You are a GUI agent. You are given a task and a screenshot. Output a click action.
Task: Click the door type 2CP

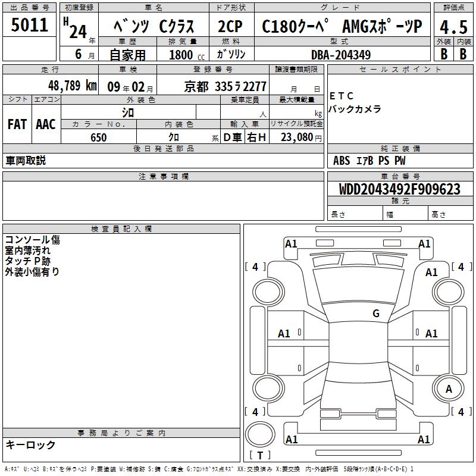tap(230, 26)
